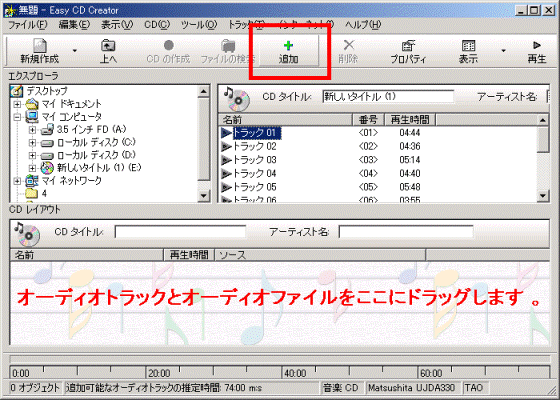Click layout 名前 column header
This screenshot has width=560, height=400.
coord(87,255)
